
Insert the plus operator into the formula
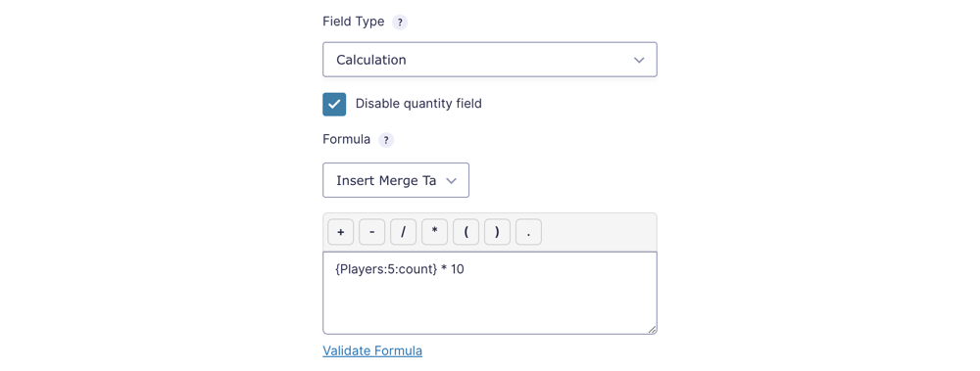click(x=341, y=232)
